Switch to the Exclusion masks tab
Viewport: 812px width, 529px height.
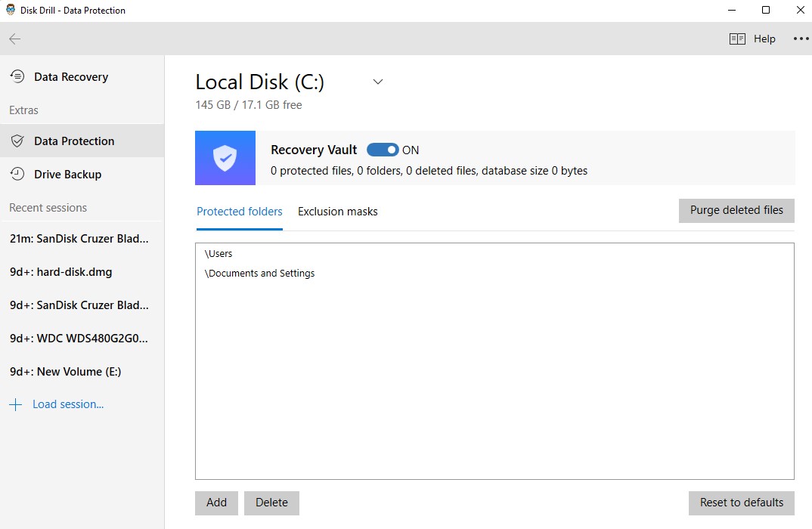[338, 212]
